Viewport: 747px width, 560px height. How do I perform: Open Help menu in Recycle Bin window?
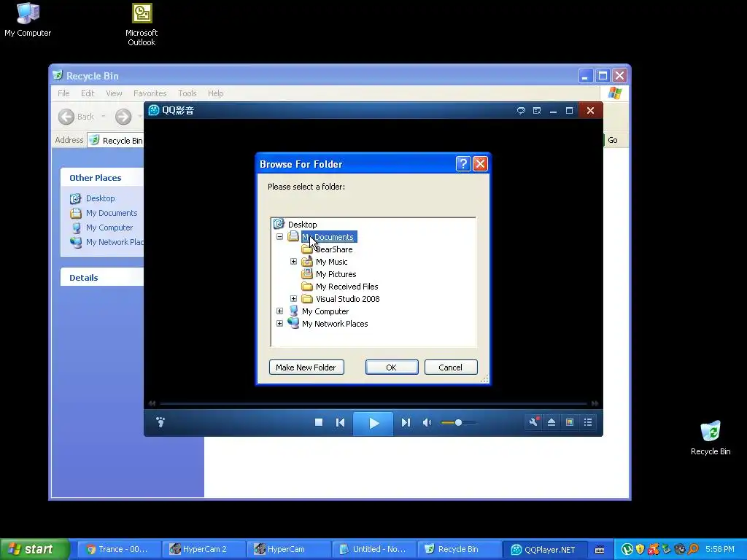[x=215, y=93]
